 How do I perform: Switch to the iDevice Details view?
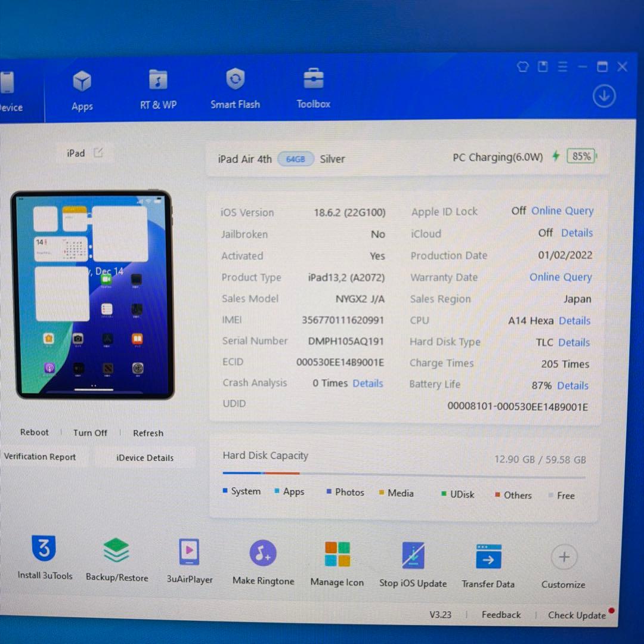click(145, 458)
